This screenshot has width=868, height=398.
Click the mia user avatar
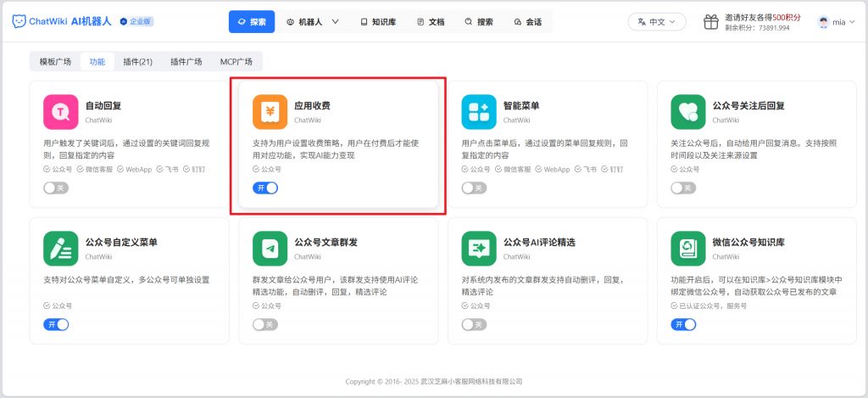824,22
